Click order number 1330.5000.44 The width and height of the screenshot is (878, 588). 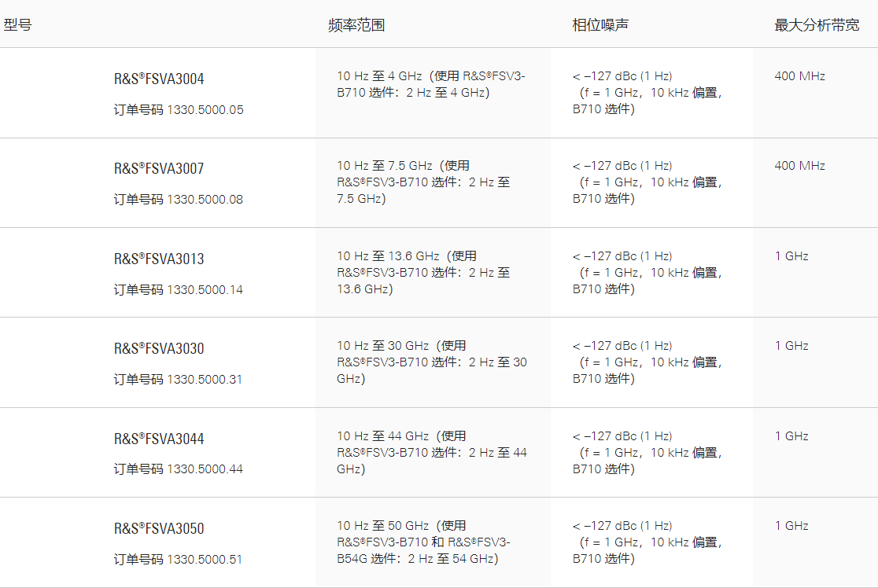pos(205,469)
